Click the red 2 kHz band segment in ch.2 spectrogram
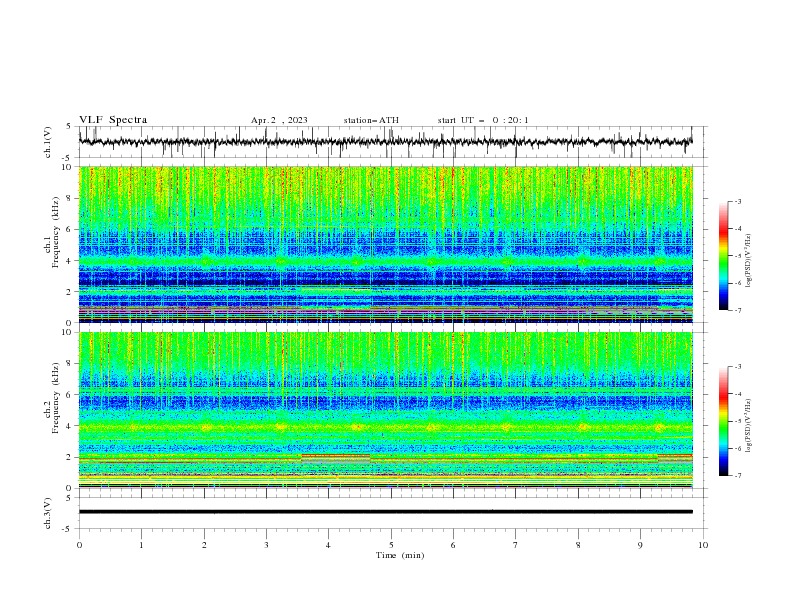792x612 pixels. click(x=336, y=456)
